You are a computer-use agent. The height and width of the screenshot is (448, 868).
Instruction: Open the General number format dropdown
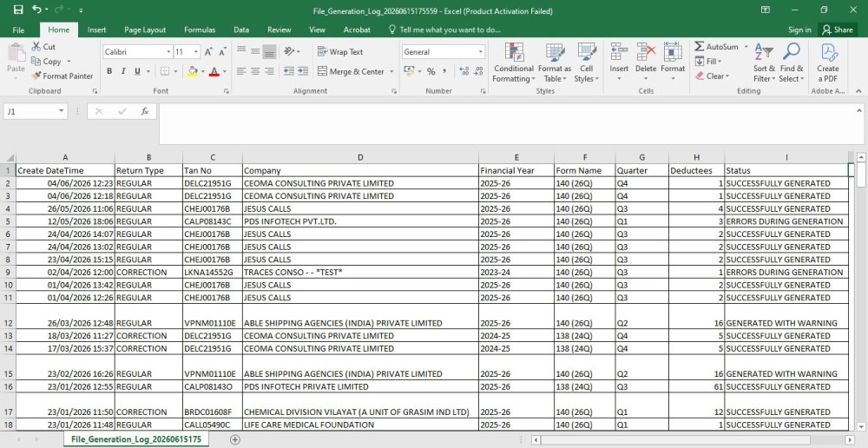coord(481,52)
